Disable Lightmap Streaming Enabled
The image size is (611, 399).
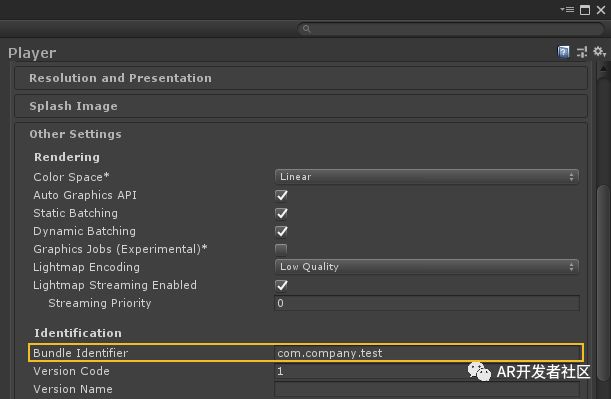281,286
